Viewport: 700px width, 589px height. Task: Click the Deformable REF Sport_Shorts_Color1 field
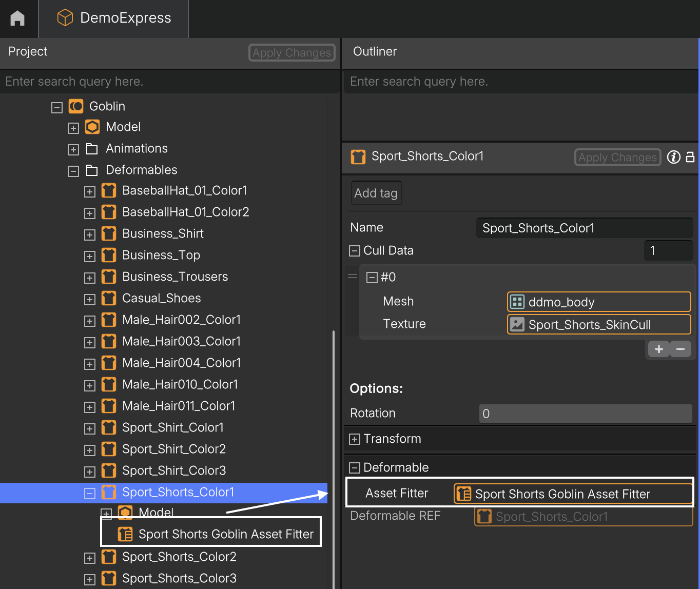584,517
